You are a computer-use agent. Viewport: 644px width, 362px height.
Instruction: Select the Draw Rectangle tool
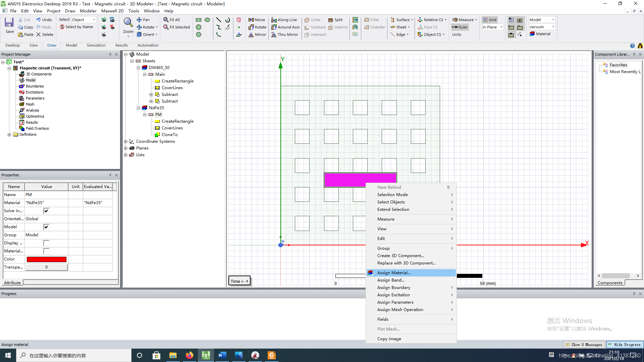[x=199, y=20]
